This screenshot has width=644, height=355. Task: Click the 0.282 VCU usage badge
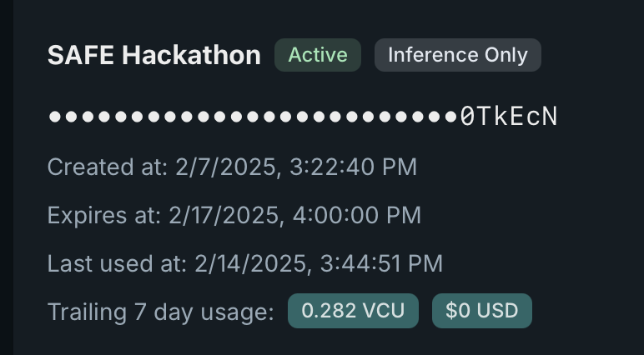(x=353, y=312)
